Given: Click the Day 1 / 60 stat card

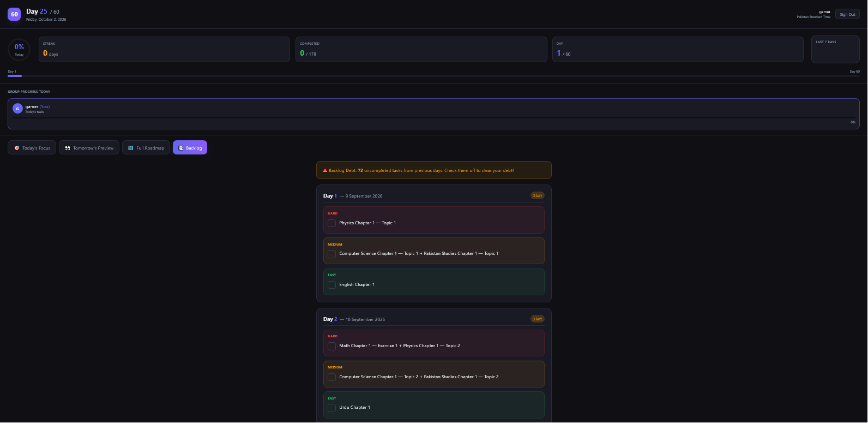Looking at the screenshot, I should (678, 50).
